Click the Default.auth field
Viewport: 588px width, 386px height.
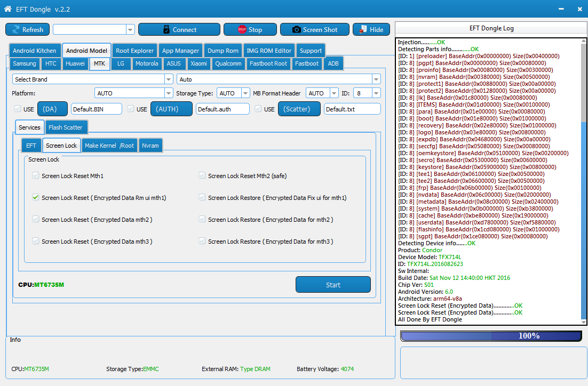pos(223,109)
